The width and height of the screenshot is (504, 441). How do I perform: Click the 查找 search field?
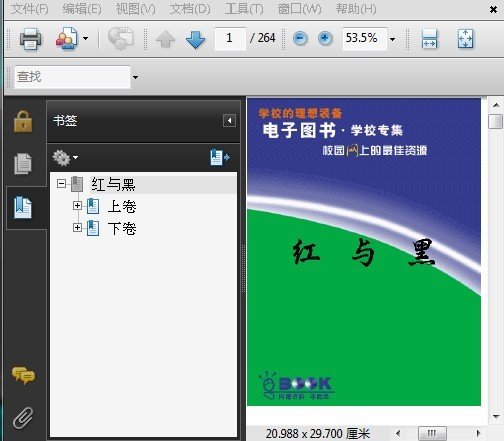pos(72,77)
